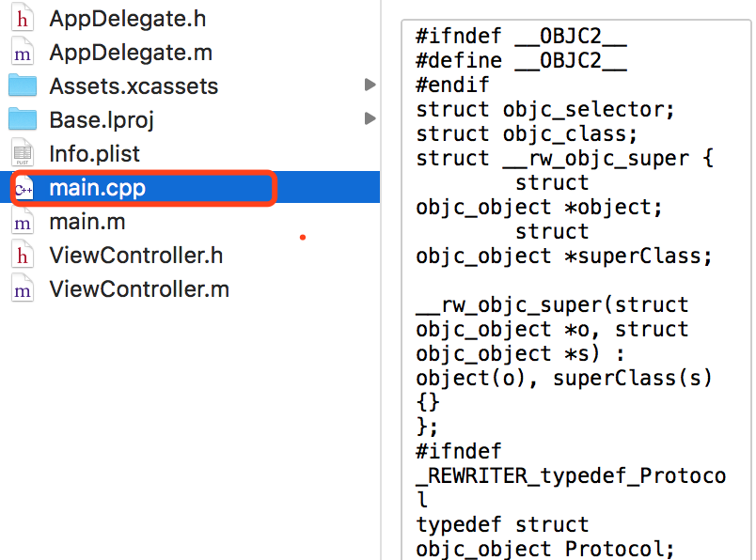Select AppDelegate.m in the file list
This screenshot has height=560, width=756.
tap(131, 53)
